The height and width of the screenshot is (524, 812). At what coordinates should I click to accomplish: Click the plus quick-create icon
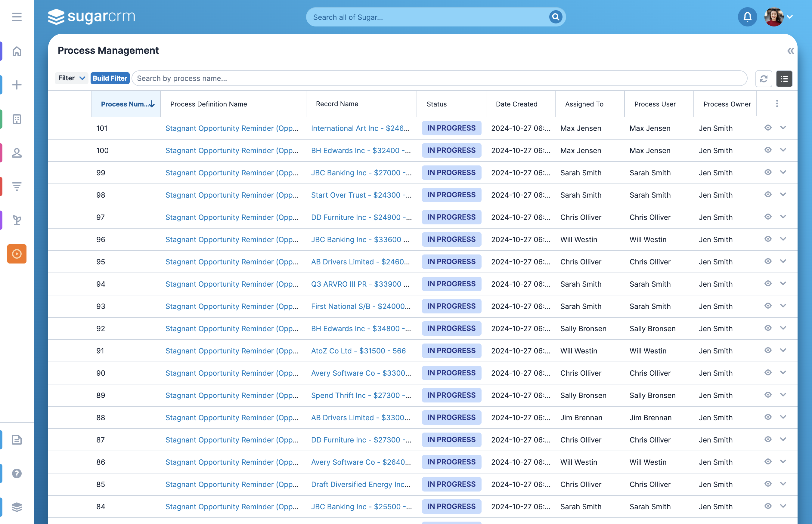pyautogui.click(x=17, y=85)
